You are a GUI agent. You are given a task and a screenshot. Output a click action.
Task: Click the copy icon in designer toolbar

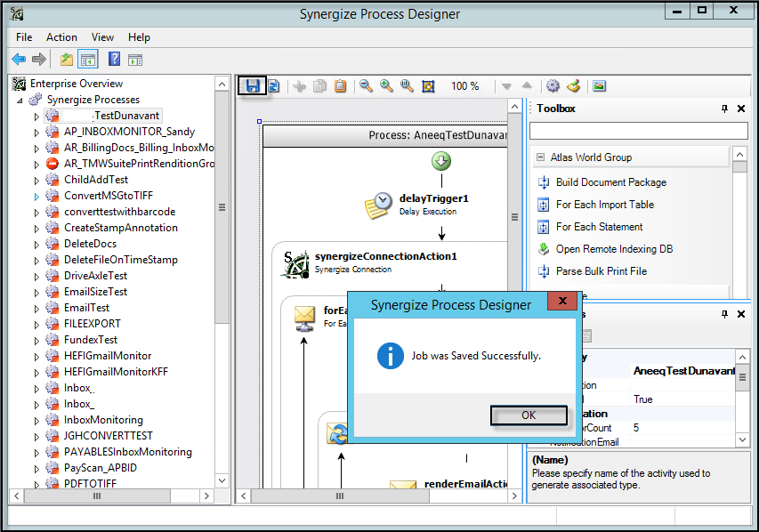[x=320, y=86]
